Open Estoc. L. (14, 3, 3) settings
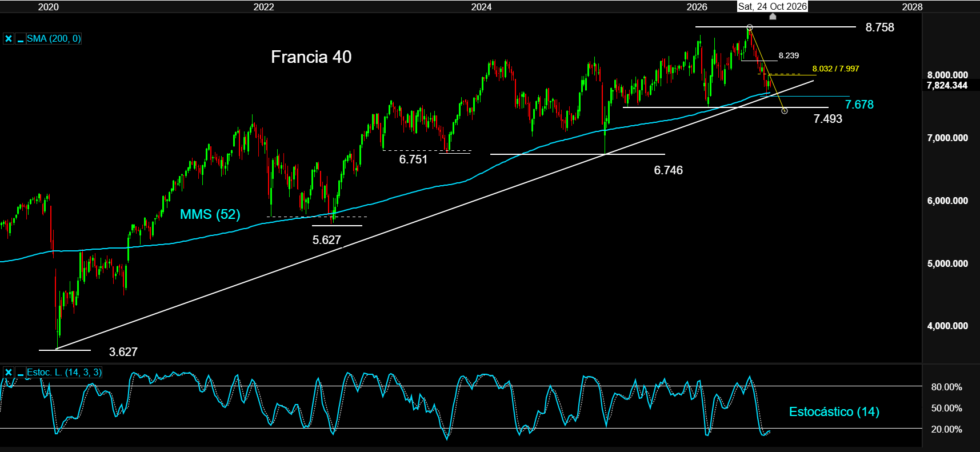The image size is (980, 452). 64,373
